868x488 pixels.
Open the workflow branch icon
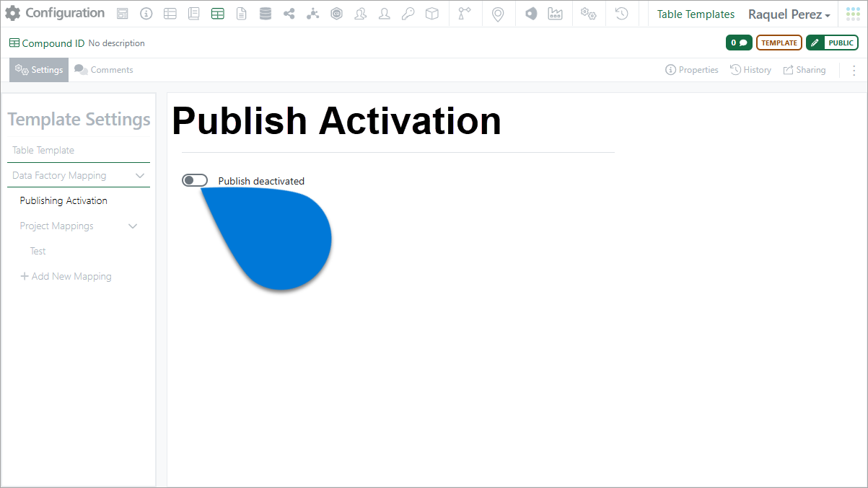click(x=464, y=14)
